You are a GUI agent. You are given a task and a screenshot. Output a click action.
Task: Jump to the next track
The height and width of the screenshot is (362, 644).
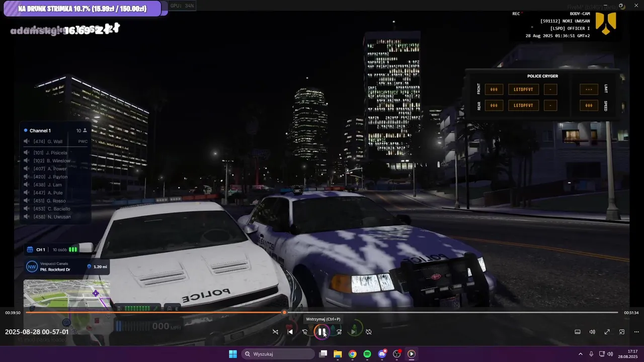[x=354, y=332]
